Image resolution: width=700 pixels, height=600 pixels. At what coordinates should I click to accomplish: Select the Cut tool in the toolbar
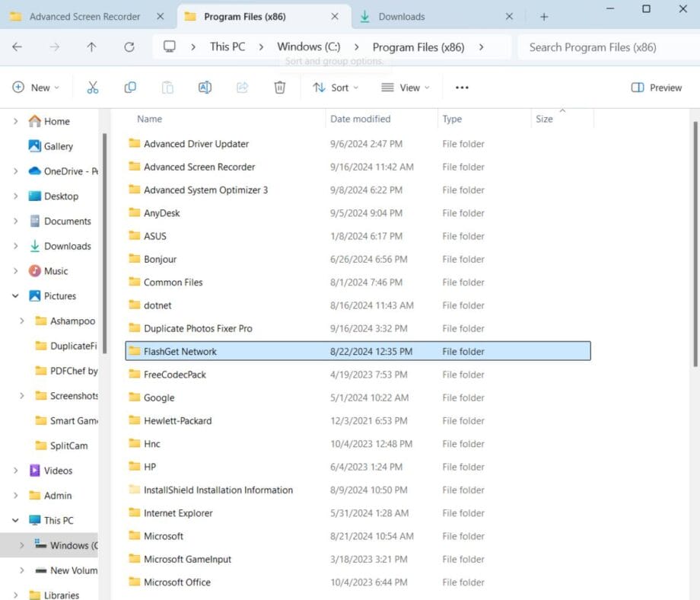coord(93,87)
